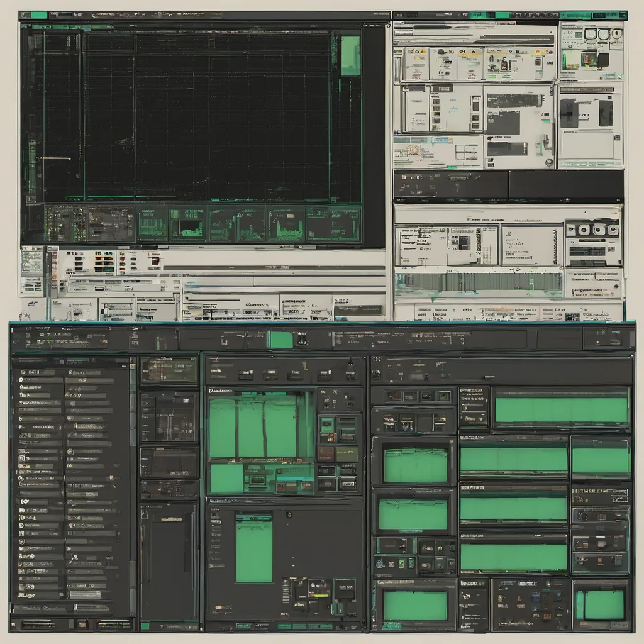Click the small icon right of the green toolbar button
The width and height of the screenshot is (644, 644).
(301, 340)
